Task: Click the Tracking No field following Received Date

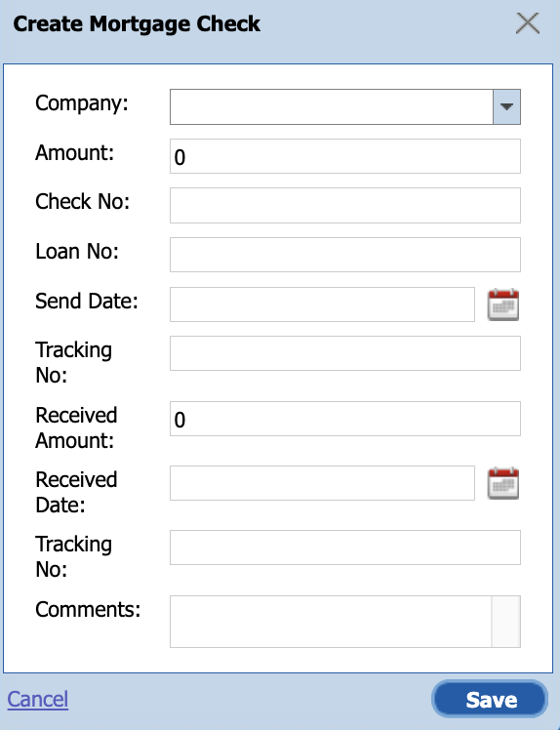Action: [345, 547]
